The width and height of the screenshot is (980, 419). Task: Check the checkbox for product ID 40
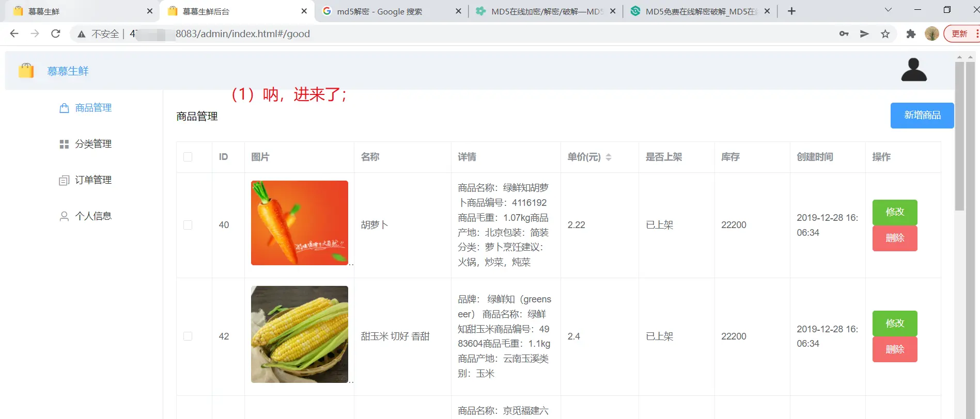(x=188, y=225)
